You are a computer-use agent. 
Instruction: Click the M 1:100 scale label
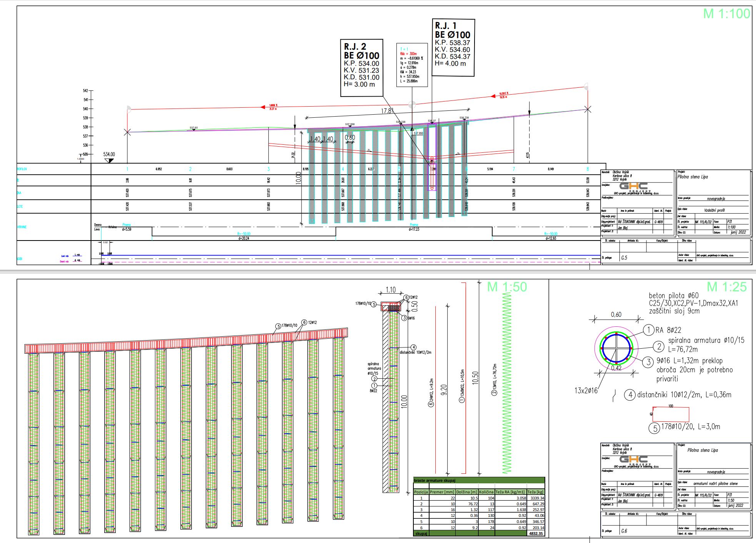click(x=726, y=14)
